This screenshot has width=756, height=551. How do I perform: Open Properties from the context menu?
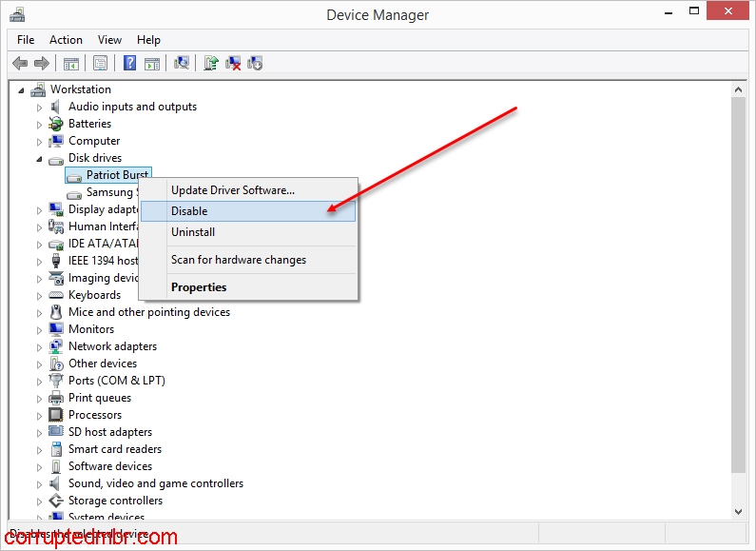click(x=199, y=287)
